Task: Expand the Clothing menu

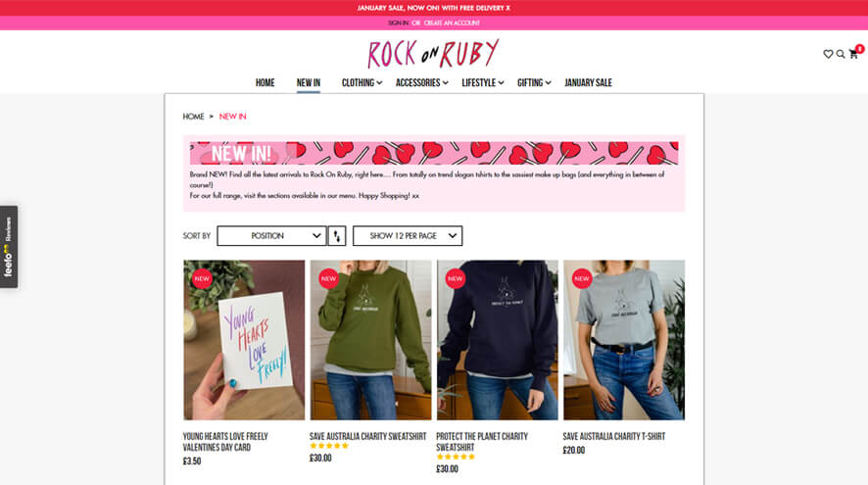Action: click(x=362, y=82)
